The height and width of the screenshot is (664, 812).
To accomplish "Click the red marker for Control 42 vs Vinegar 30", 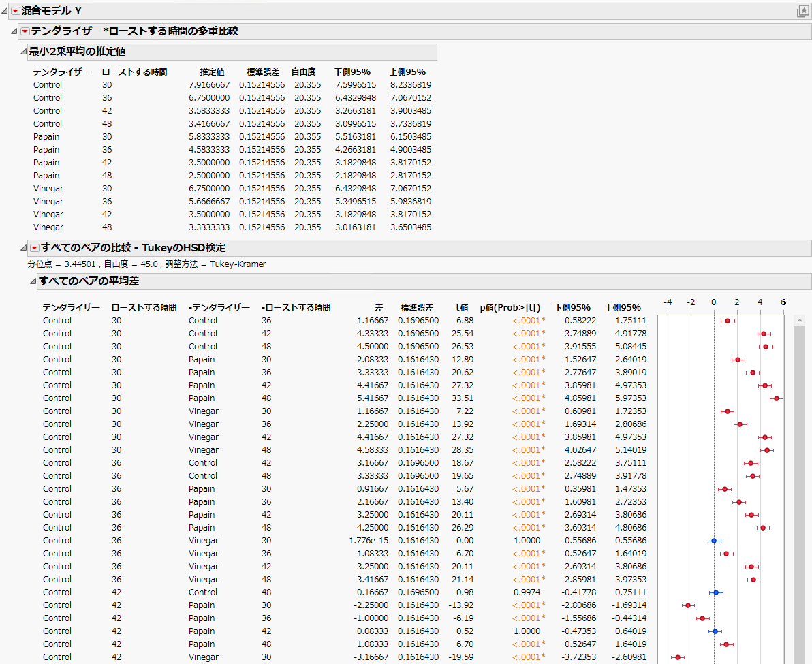I will coord(677,657).
